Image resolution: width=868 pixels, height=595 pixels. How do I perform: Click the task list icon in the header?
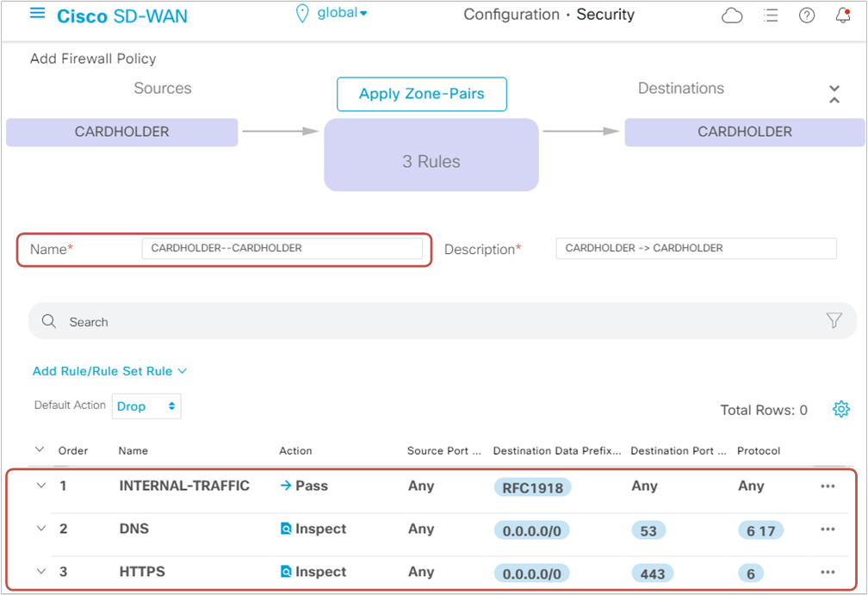pos(771,15)
